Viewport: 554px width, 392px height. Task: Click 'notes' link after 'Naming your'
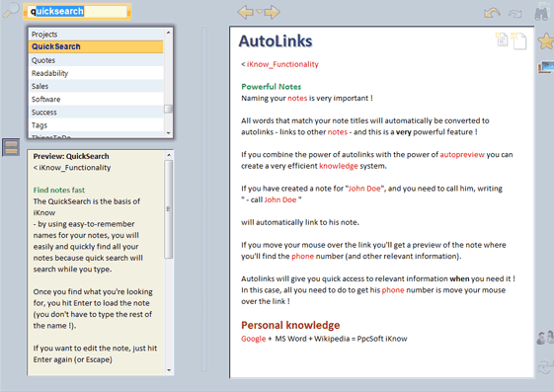pos(297,98)
